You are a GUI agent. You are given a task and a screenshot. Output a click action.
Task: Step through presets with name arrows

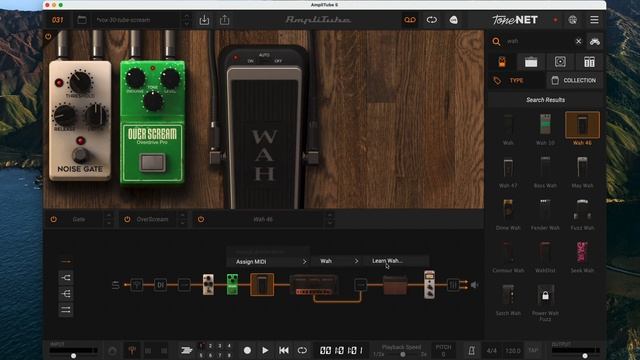[x=187, y=20]
